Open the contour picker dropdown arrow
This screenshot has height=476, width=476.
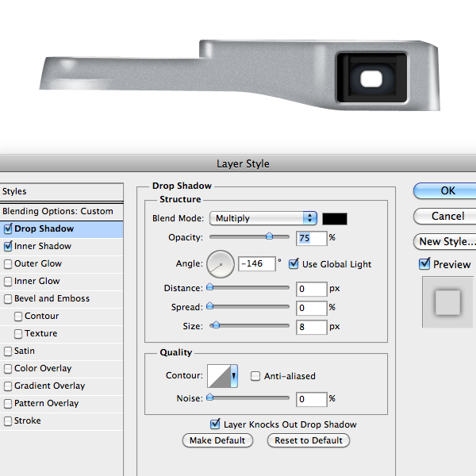pos(234,376)
